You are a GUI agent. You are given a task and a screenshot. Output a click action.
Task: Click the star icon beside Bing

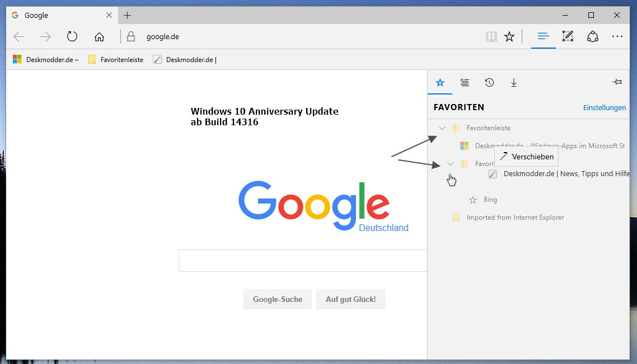(473, 200)
